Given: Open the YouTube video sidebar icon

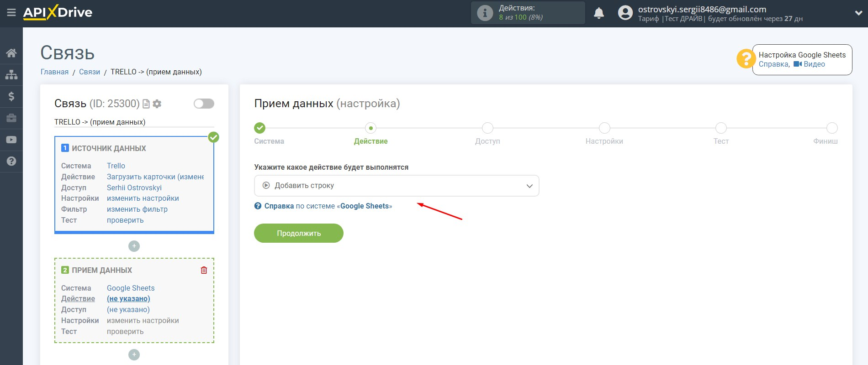Looking at the screenshot, I should point(11,140).
